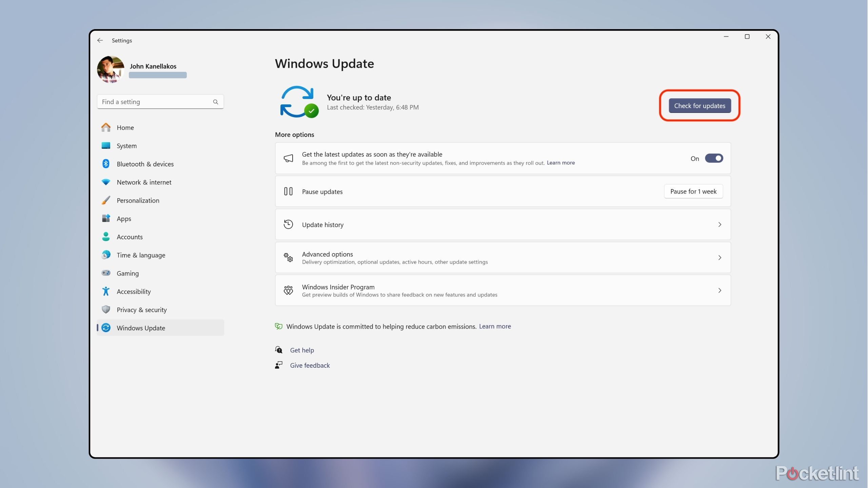Open Accessibility settings
868x488 pixels.
(x=160, y=291)
